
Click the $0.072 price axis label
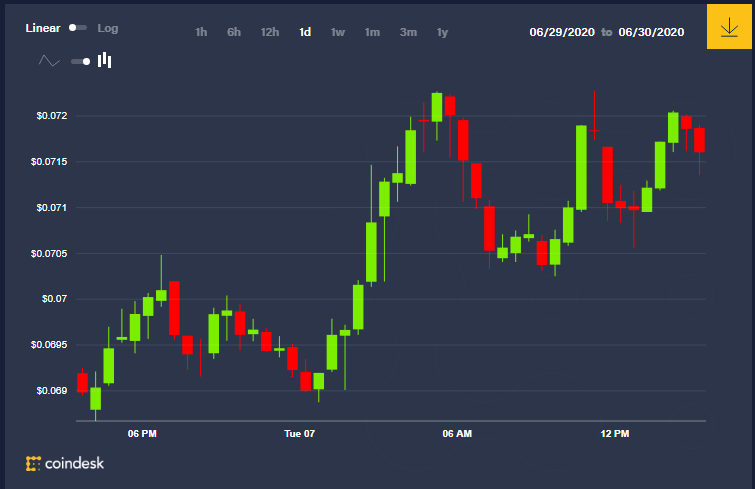(52, 116)
